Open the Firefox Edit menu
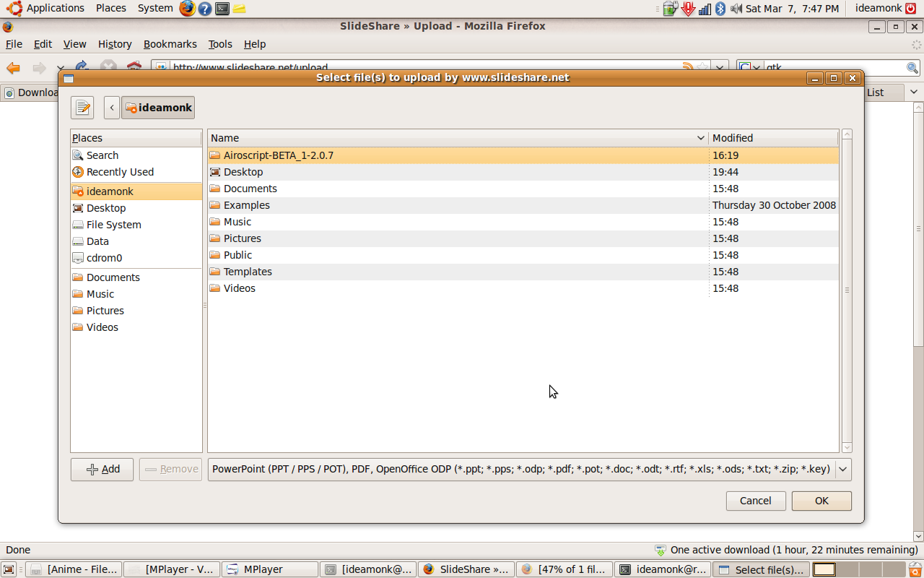924x578 pixels. tap(43, 44)
